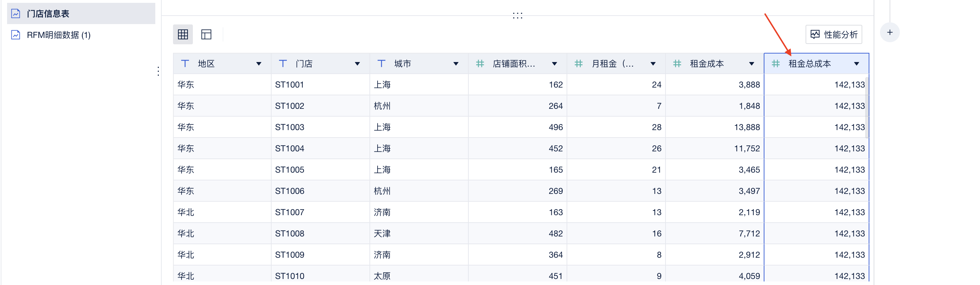Select the 租金成本 column header label

coord(707,64)
